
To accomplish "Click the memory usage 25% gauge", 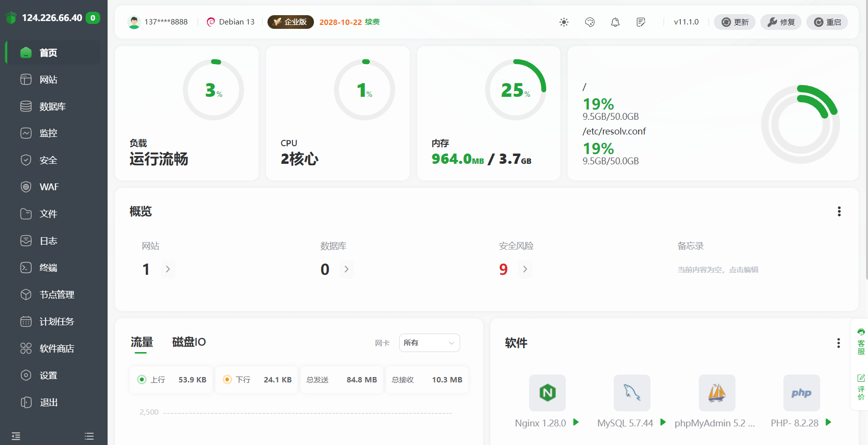I will point(515,90).
